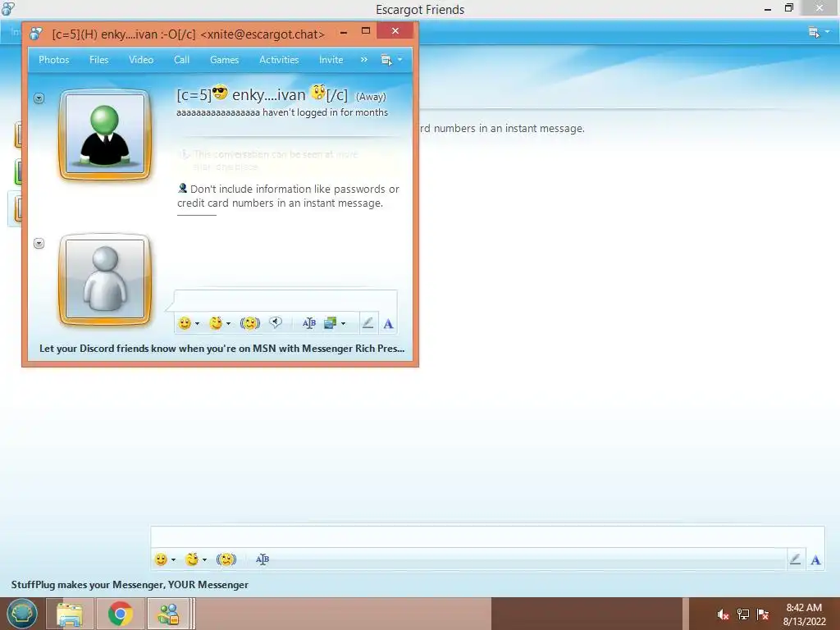Image resolution: width=840 pixels, height=630 pixels.
Task: Click your grey display picture
Action: click(x=105, y=279)
